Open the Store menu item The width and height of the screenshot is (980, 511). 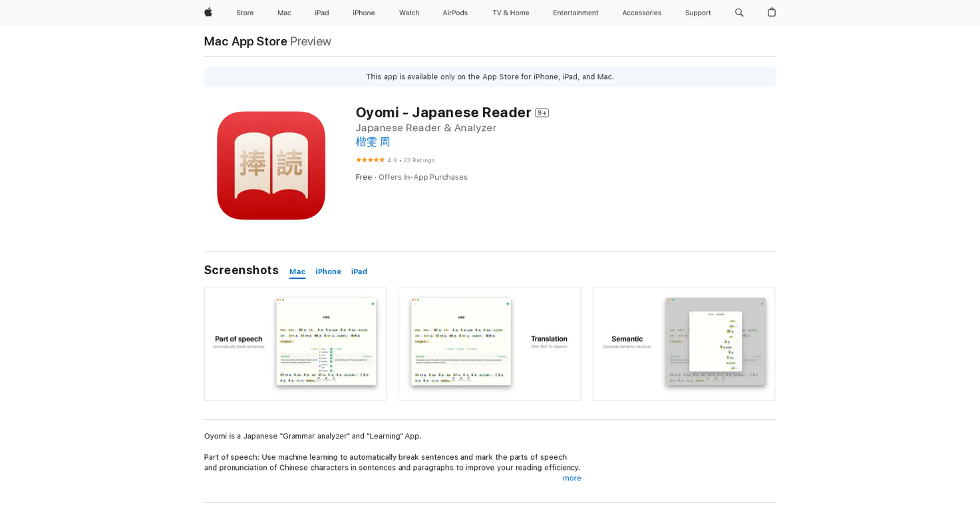pyautogui.click(x=245, y=13)
